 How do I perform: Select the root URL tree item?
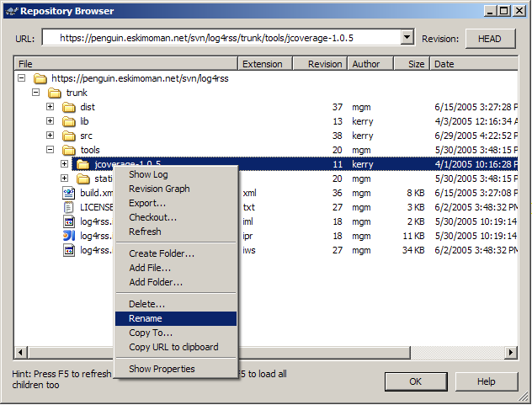(140, 79)
